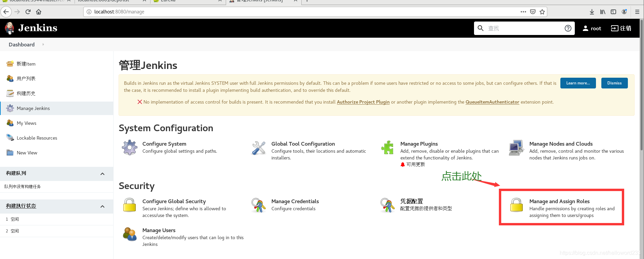Screen dimensions: 644x259
Task: Collapse the 构建队列 panel
Action: (102, 174)
